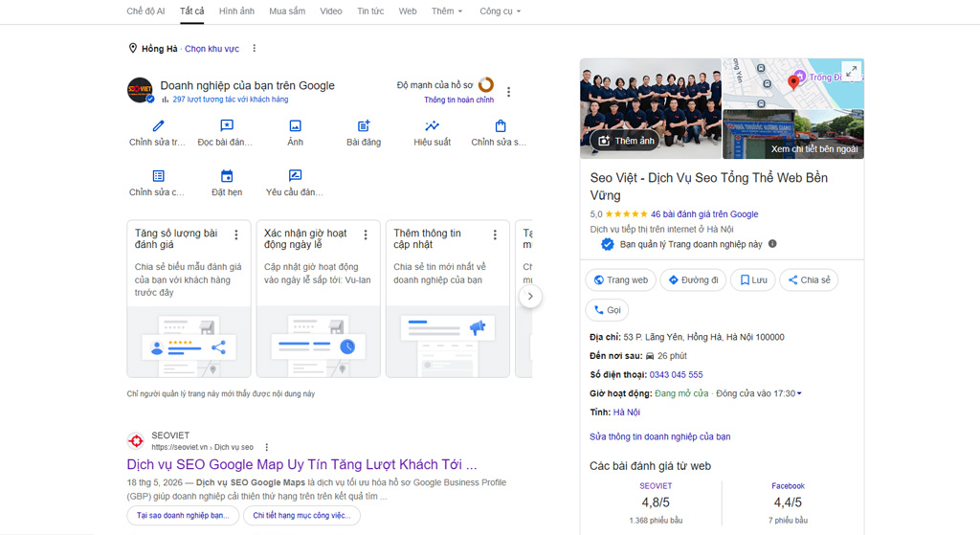Open Tăng số lượng bài đánh giá card

(x=189, y=299)
